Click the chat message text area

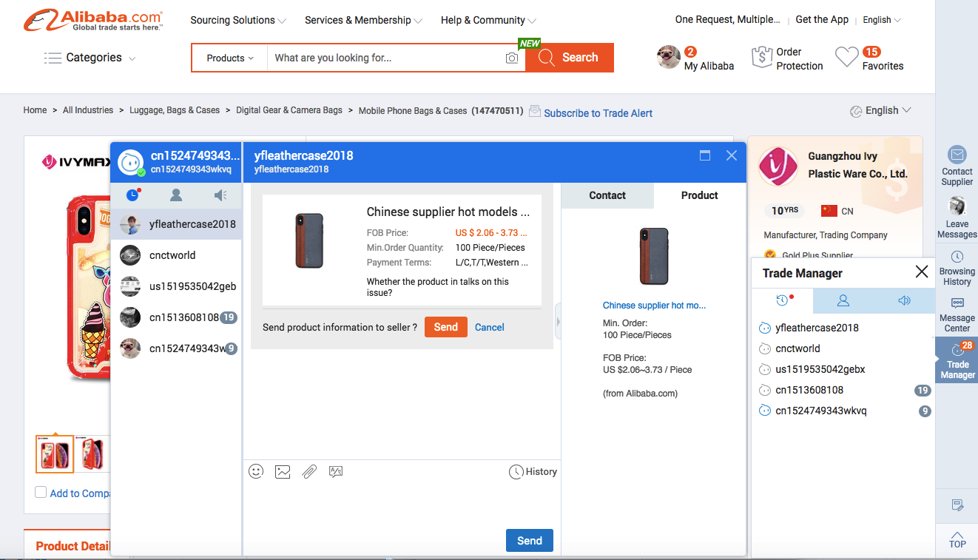(x=402, y=505)
